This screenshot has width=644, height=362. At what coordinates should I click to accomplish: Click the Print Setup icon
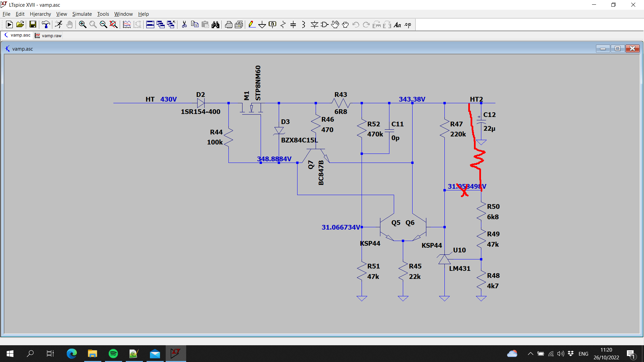pyautogui.click(x=229, y=24)
